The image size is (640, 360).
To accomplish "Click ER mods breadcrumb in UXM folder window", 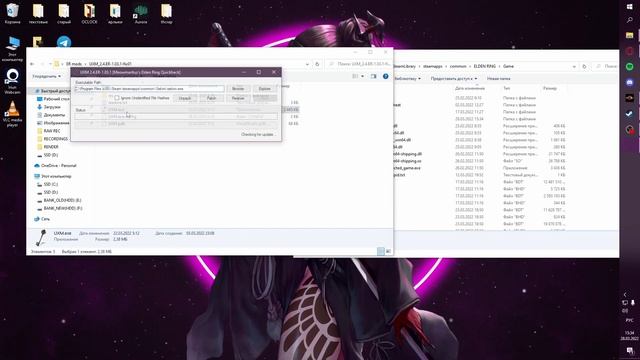I will 74,64.
